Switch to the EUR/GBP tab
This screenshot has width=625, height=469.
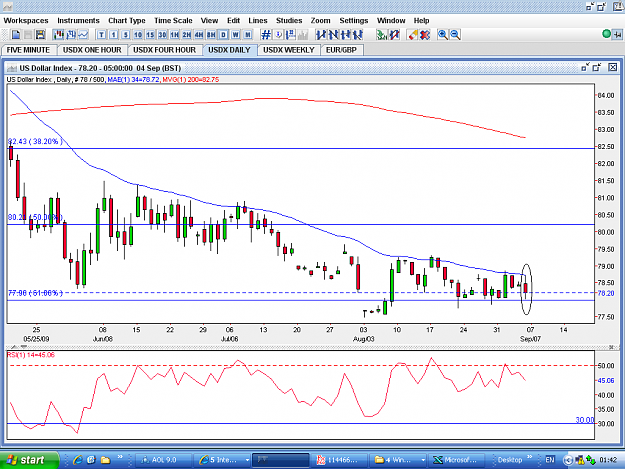(341, 50)
